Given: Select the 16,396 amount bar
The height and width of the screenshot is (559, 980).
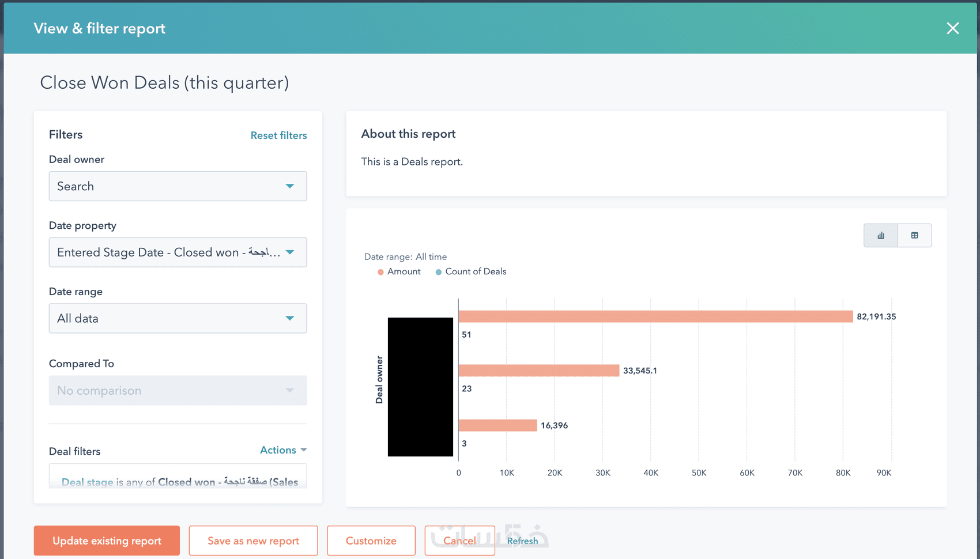Looking at the screenshot, I should 497,425.
